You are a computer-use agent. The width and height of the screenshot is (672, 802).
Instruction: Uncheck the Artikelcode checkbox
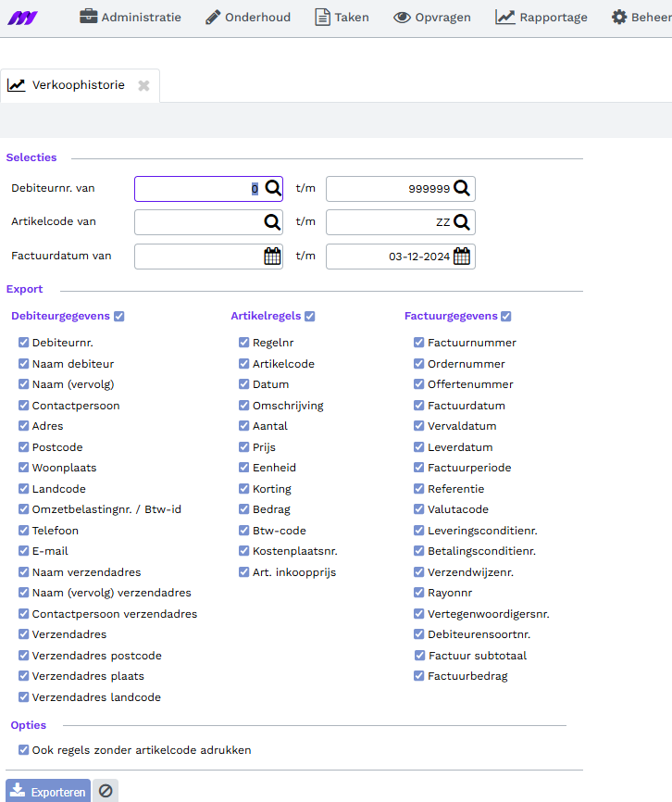point(243,363)
